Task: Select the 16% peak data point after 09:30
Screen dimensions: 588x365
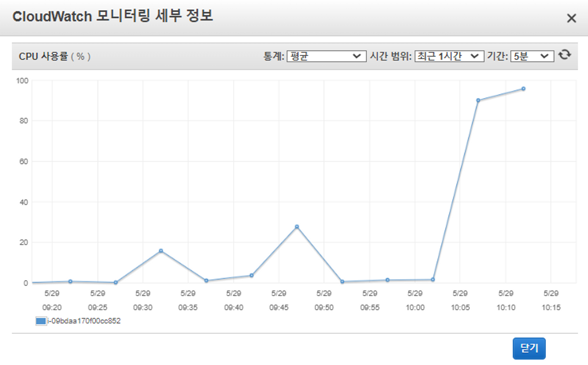Action: [x=161, y=251]
